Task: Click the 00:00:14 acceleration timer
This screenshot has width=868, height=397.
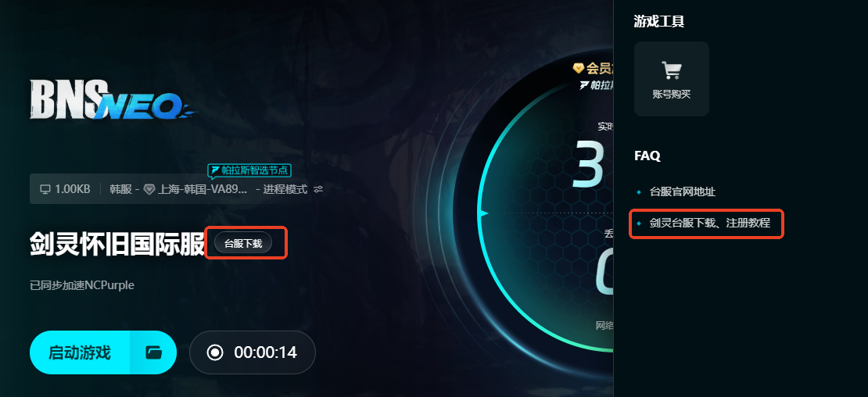Action: pyautogui.click(x=265, y=352)
